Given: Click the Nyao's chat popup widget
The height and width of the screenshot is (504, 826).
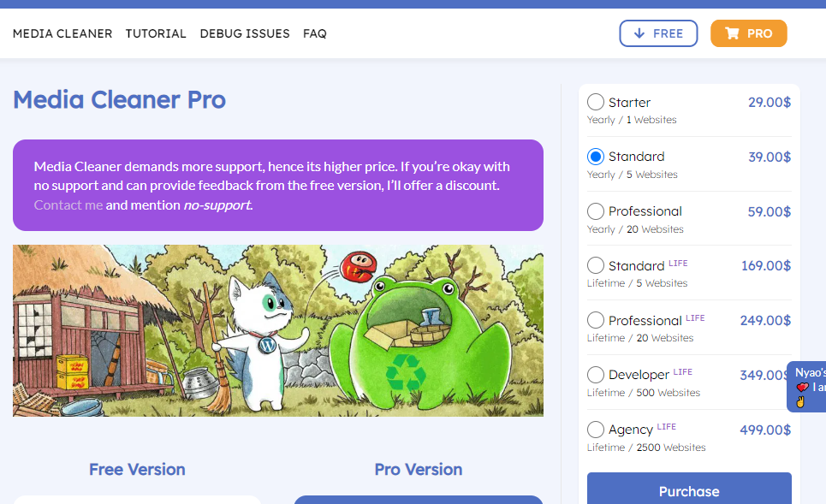Looking at the screenshot, I should (x=807, y=387).
